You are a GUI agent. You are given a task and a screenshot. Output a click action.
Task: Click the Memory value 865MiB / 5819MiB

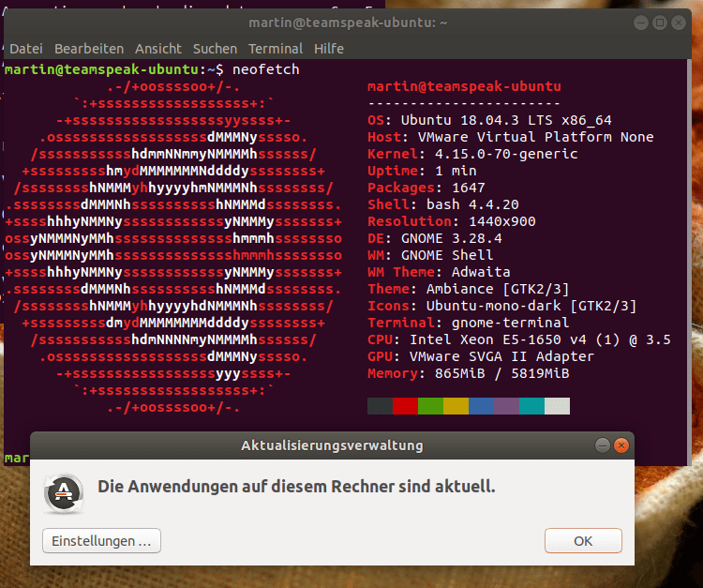click(501, 373)
